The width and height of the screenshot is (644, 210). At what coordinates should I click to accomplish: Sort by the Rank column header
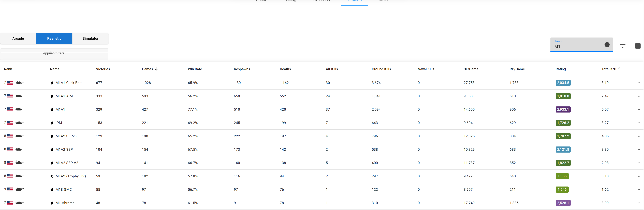click(8, 69)
